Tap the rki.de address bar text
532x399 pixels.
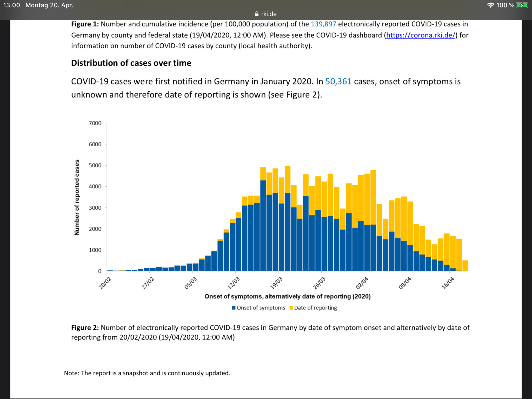269,14
